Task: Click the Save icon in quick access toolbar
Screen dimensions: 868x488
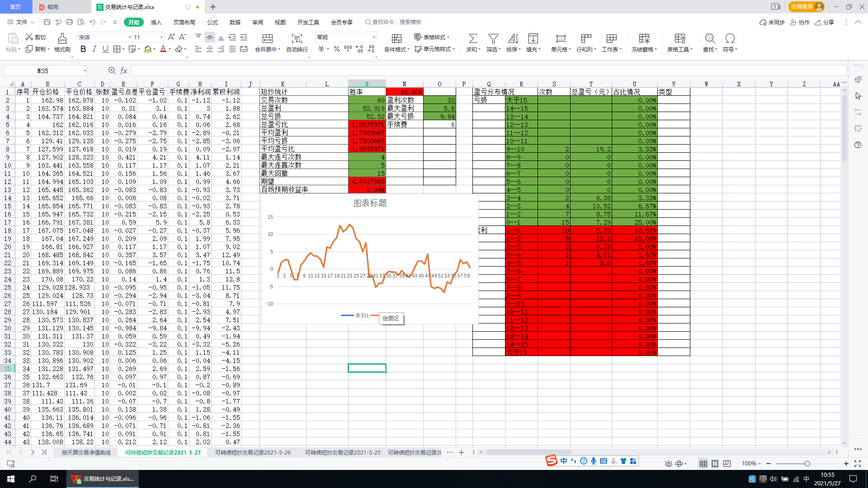Action: (x=47, y=22)
